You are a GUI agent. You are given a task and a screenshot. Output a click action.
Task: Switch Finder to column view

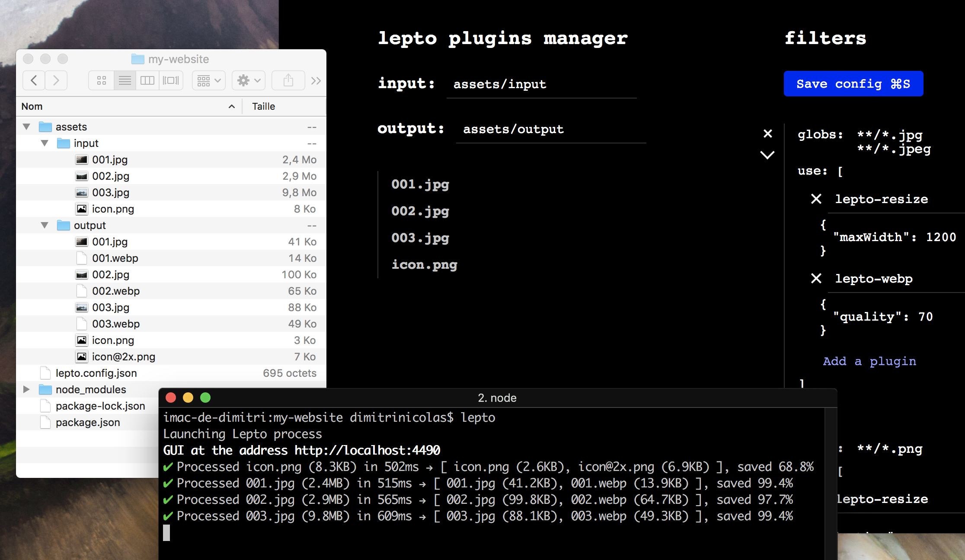[147, 80]
